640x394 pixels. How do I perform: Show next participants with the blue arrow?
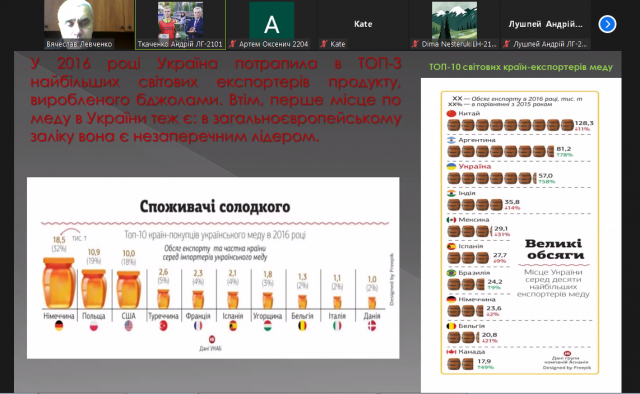click(607, 24)
